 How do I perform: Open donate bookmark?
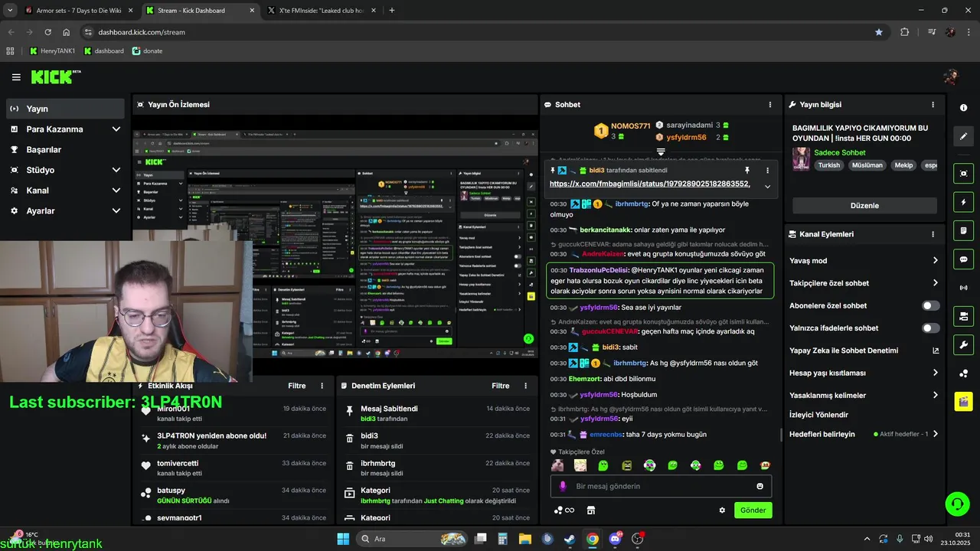[148, 51]
